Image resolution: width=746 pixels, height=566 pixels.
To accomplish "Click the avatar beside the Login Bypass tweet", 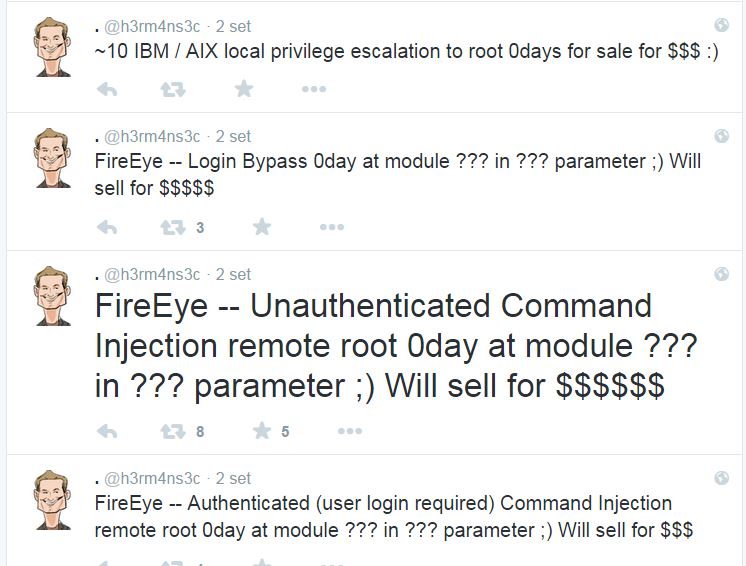I will pyautogui.click(x=52, y=157).
